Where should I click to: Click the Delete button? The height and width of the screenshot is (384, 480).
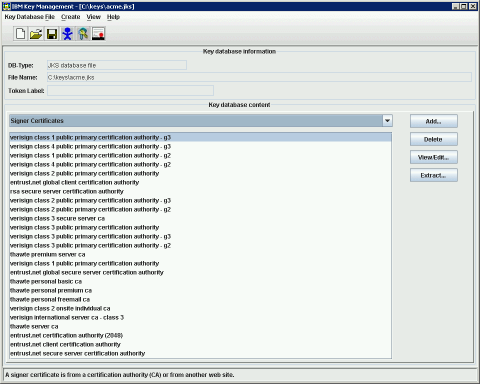coord(434,139)
